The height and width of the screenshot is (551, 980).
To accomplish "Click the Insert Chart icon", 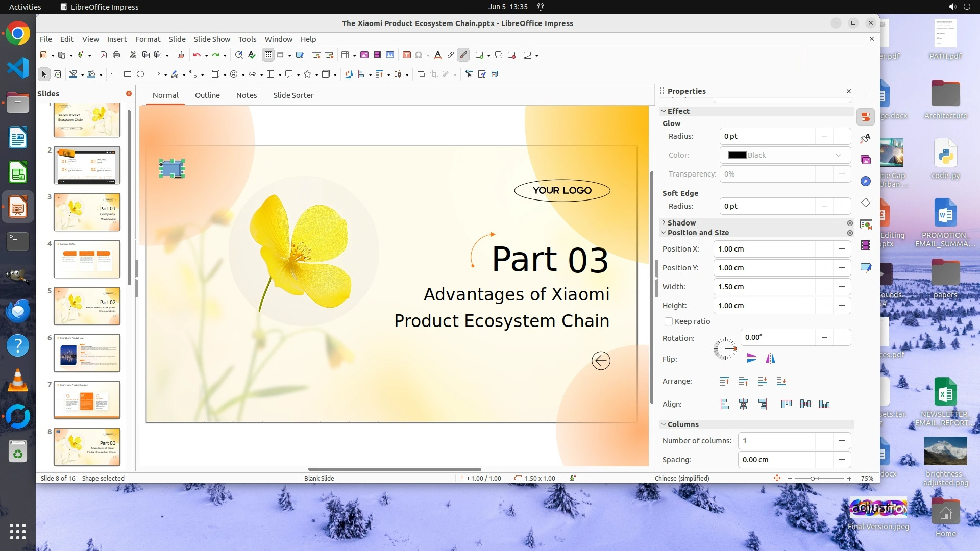I will pos(390,55).
